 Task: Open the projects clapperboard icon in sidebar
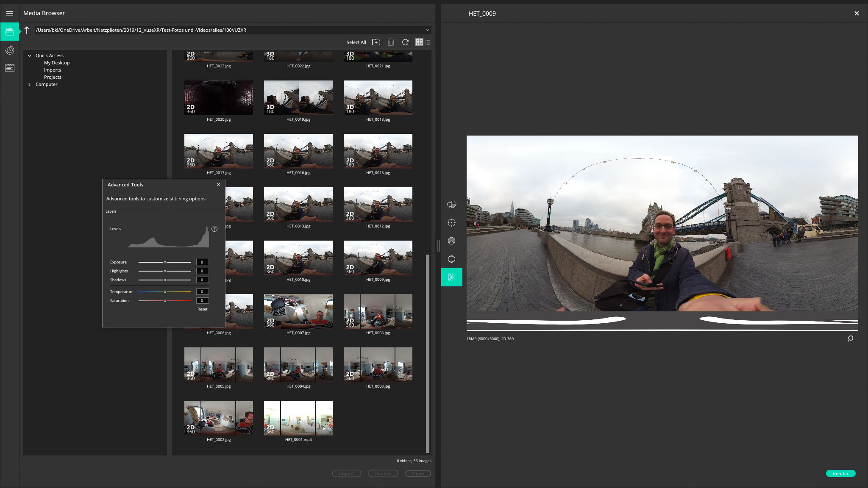coord(9,68)
